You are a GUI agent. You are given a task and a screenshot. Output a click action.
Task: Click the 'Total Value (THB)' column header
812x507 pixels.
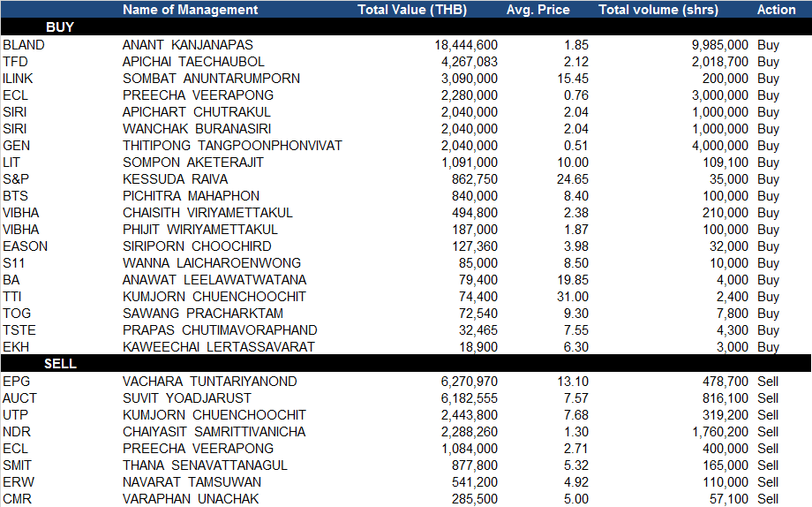[412, 10]
